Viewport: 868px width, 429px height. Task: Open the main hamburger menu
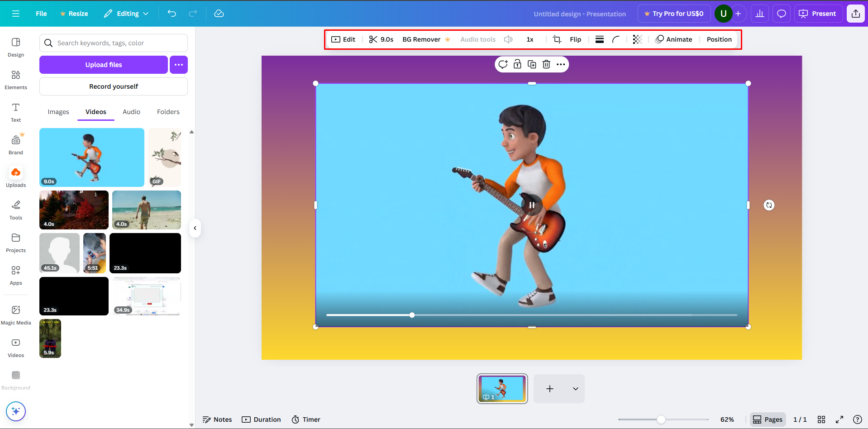pos(16,14)
